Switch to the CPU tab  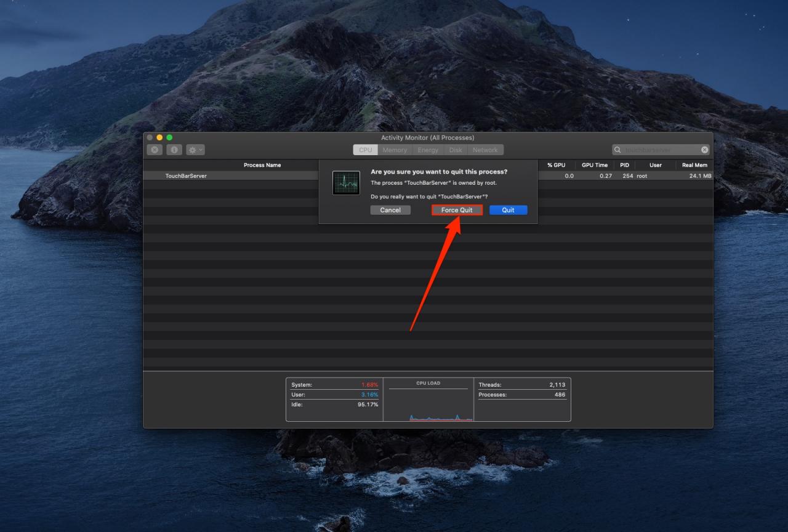coord(366,150)
